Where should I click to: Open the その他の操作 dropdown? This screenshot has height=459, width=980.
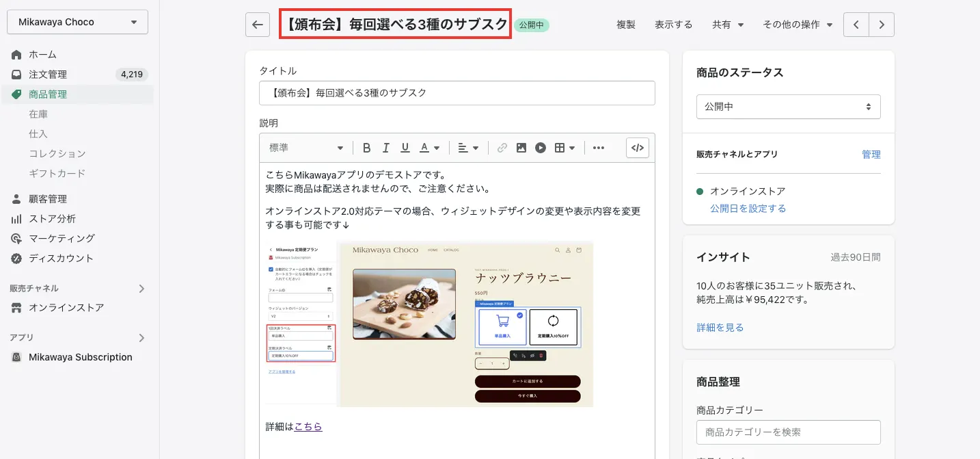point(798,25)
